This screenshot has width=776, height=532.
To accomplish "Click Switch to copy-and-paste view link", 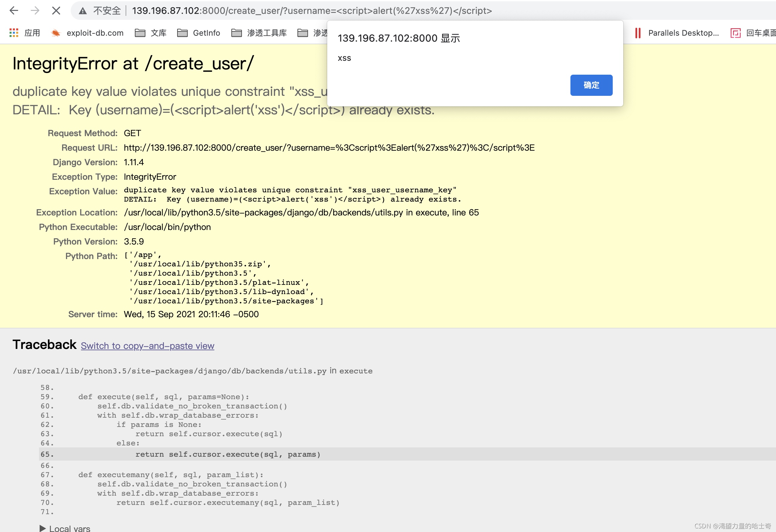I will (x=148, y=346).
